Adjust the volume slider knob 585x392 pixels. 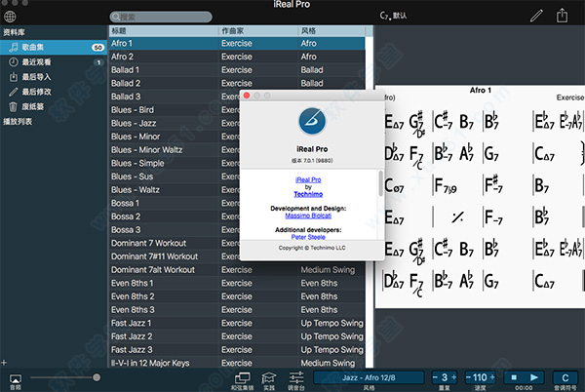click(x=97, y=377)
